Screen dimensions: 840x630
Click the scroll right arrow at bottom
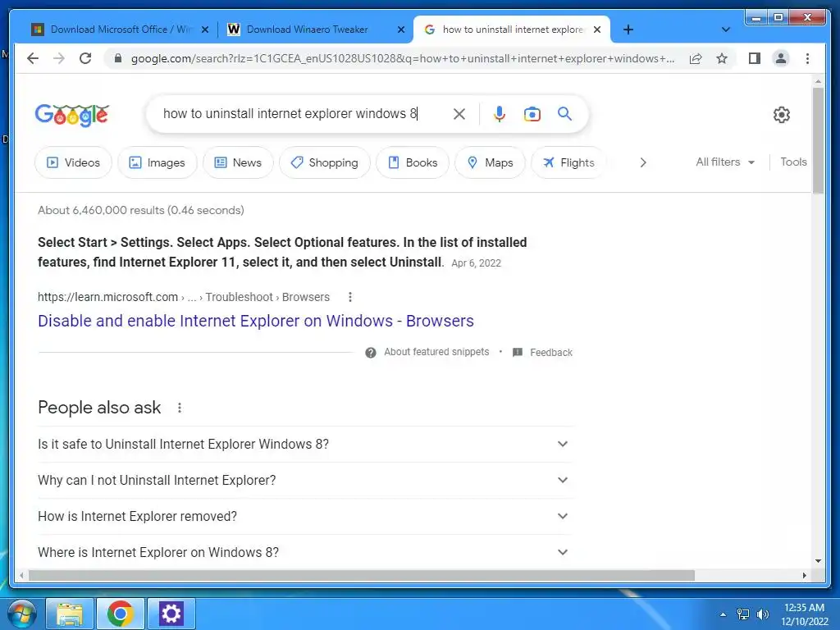coord(804,575)
